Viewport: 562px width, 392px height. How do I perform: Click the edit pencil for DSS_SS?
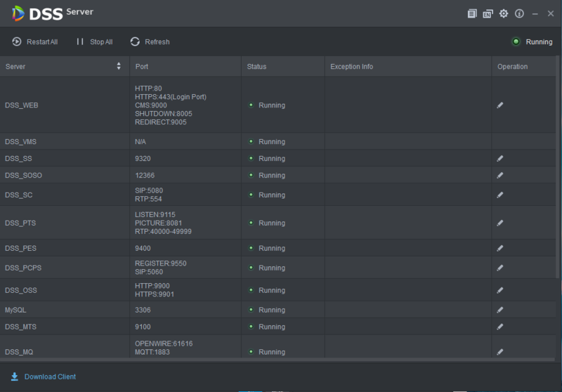point(500,158)
